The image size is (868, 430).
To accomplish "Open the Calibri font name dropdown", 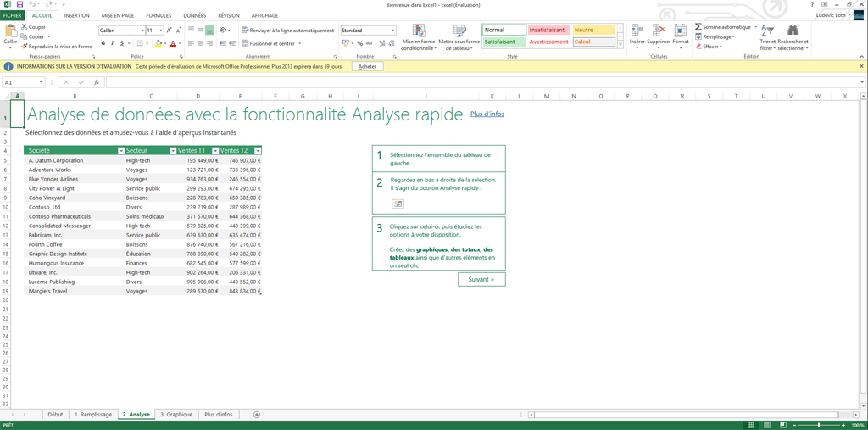I will tap(142, 31).
